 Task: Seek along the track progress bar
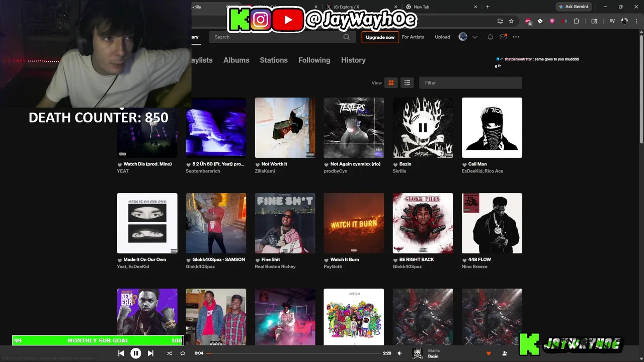coord(292,353)
